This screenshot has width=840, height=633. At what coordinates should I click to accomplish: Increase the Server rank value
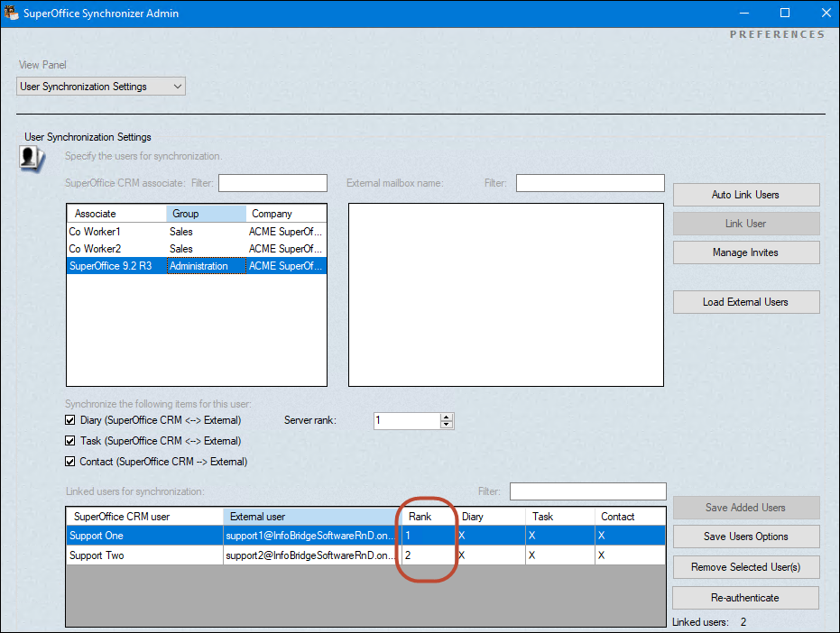[x=447, y=417]
